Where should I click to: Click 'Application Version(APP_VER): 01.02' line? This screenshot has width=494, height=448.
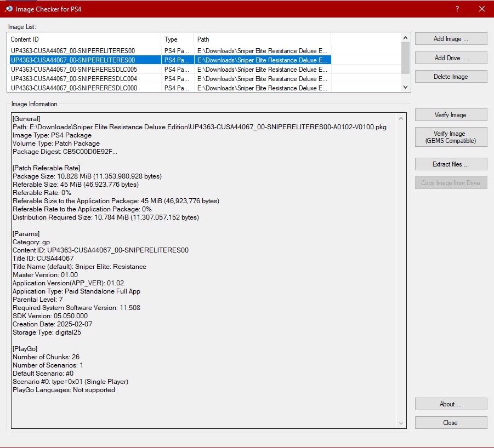pyautogui.click(x=69, y=283)
